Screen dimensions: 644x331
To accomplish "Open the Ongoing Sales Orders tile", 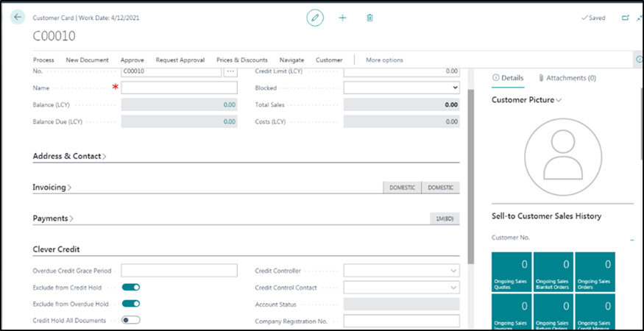I will point(595,272).
